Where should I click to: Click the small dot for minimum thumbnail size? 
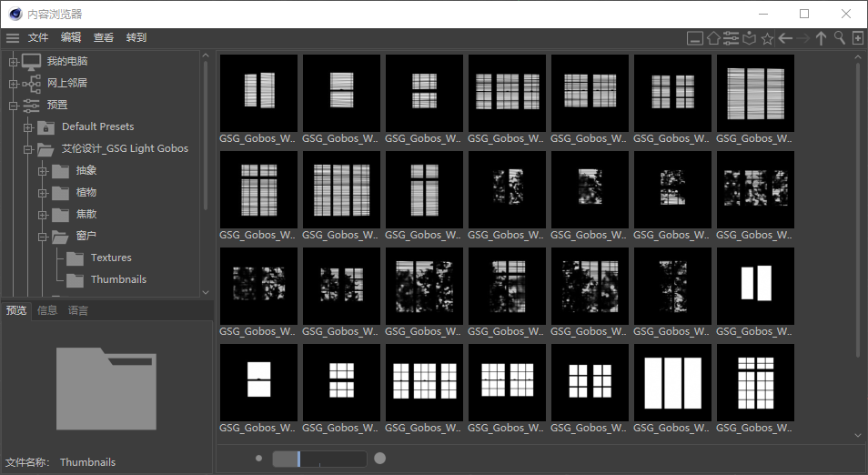(x=258, y=459)
